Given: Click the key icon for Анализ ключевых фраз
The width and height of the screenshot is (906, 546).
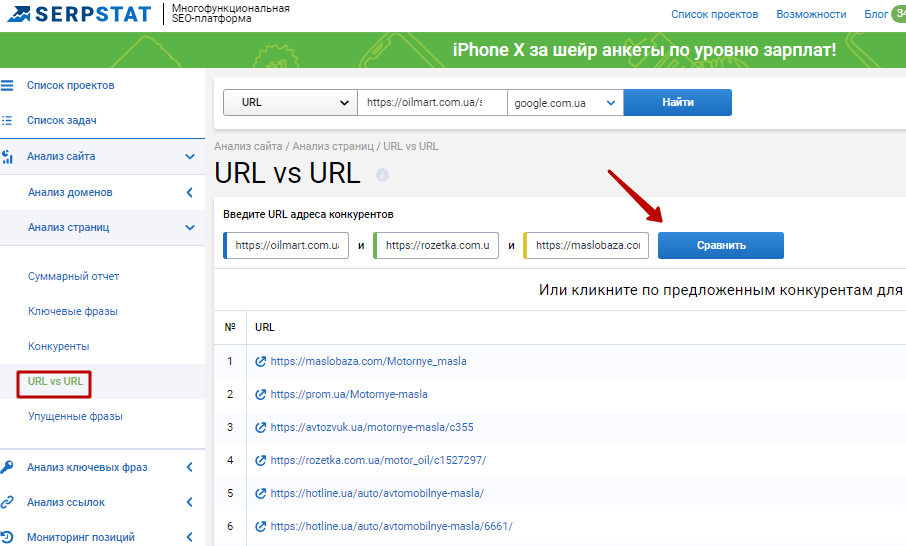Looking at the screenshot, I should pyautogui.click(x=8, y=467).
